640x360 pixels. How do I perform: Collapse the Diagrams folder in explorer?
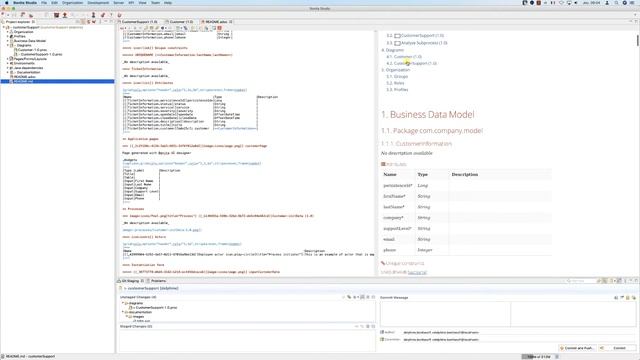click(x=7, y=45)
